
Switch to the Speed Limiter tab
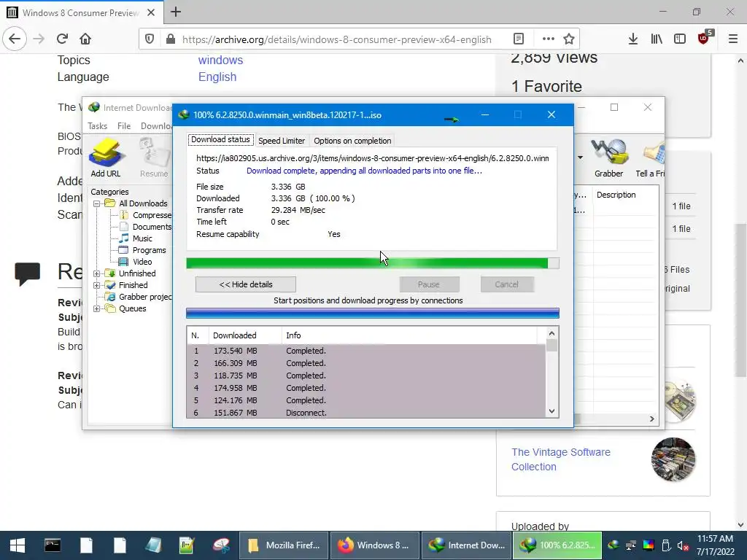click(x=282, y=141)
